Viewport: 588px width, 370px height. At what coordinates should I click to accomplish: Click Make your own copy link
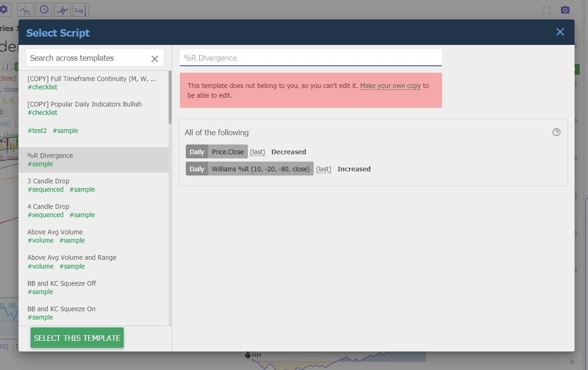390,86
